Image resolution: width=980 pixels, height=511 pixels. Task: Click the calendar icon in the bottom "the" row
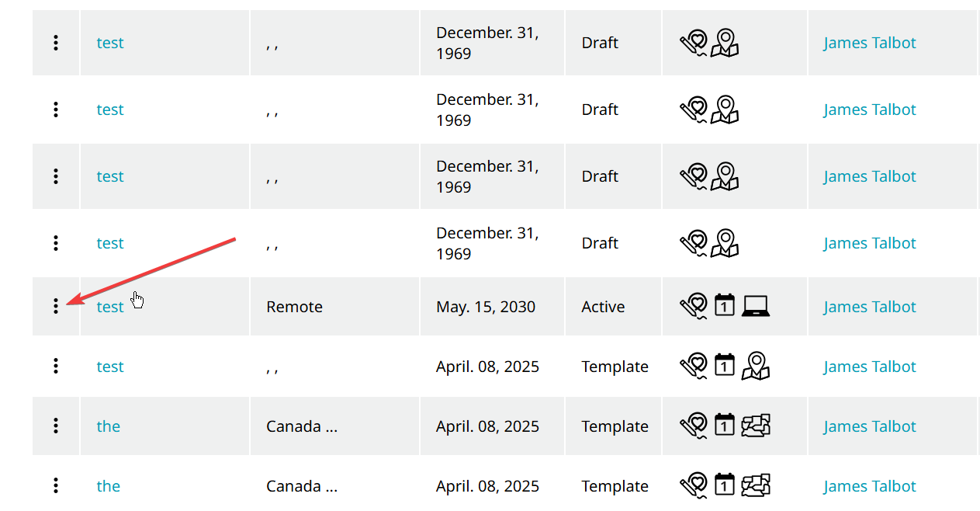pyautogui.click(x=724, y=485)
